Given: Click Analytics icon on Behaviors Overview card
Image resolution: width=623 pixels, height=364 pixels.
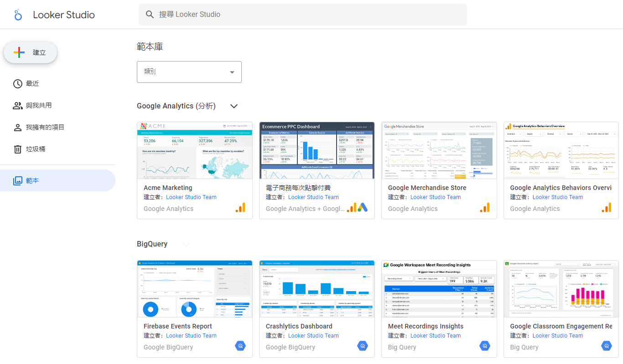Looking at the screenshot, I should 607,208.
